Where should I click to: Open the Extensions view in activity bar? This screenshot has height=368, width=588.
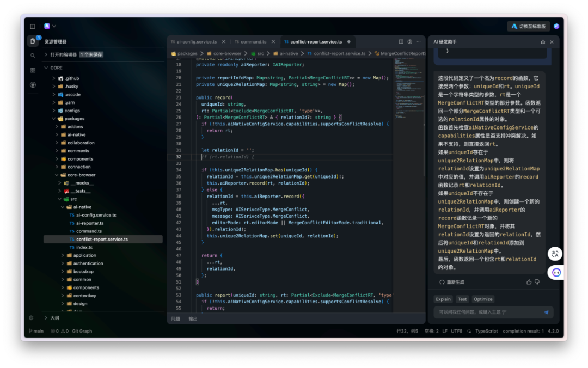tap(33, 70)
